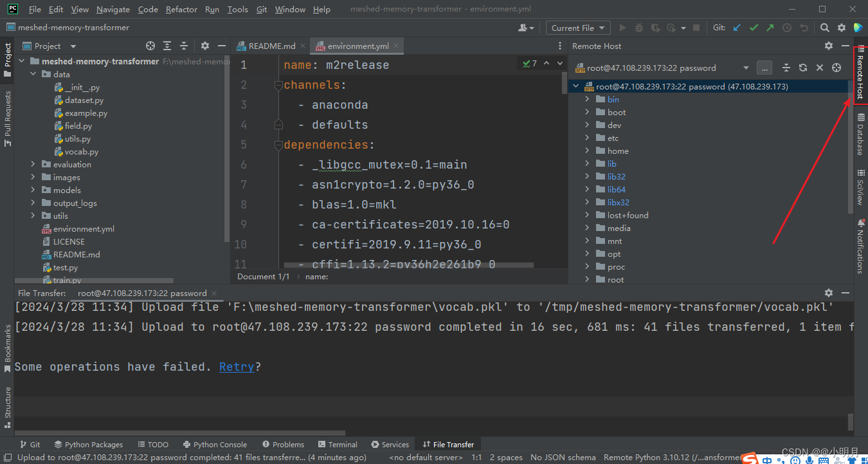Image resolution: width=868 pixels, height=464 pixels.
Task: Click Run with Coverage icon
Action: [655, 28]
